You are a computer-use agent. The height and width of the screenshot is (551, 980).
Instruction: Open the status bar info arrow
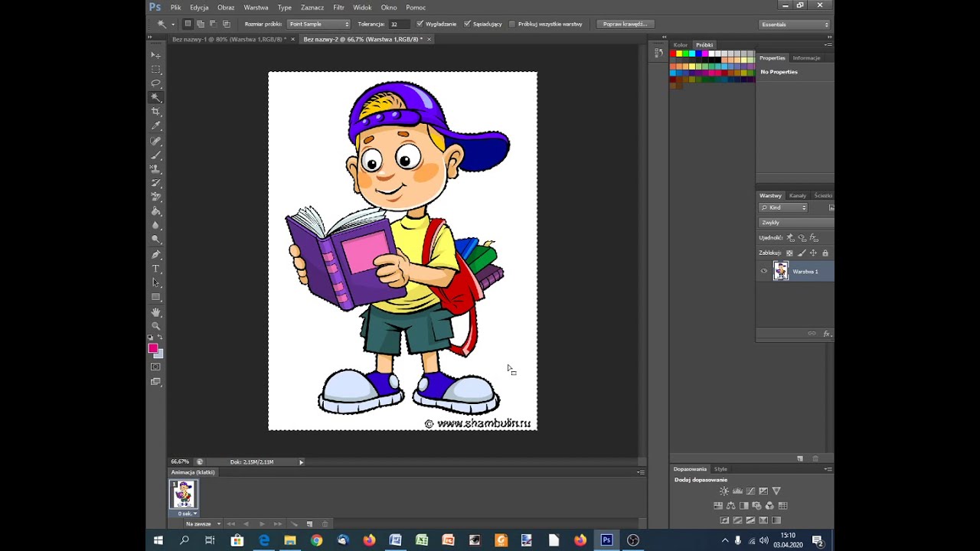click(x=301, y=461)
